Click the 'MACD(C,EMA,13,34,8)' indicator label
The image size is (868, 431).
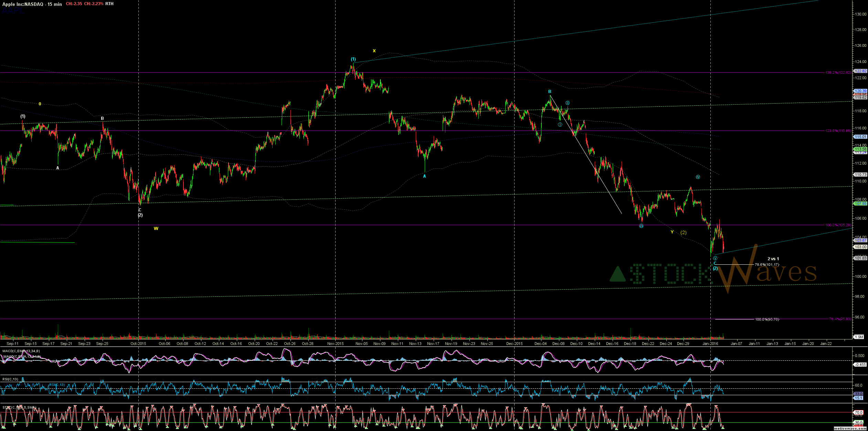[x=21, y=351]
